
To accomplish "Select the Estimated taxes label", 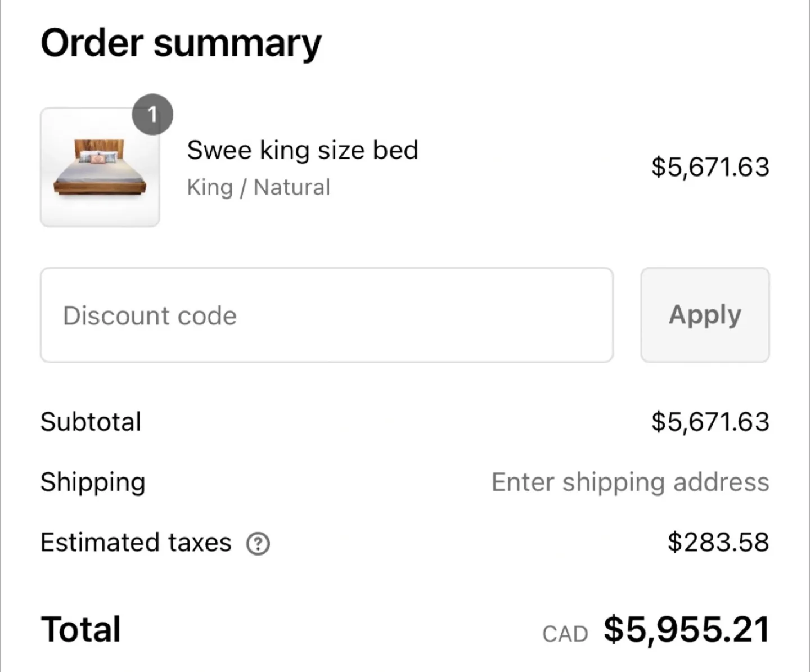I will click(135, 542).
